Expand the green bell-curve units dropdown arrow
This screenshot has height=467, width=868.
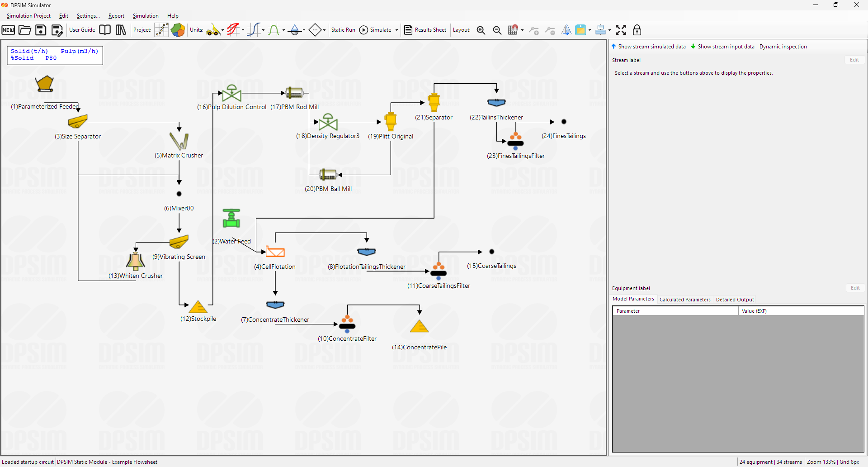(x=283, y=30)
